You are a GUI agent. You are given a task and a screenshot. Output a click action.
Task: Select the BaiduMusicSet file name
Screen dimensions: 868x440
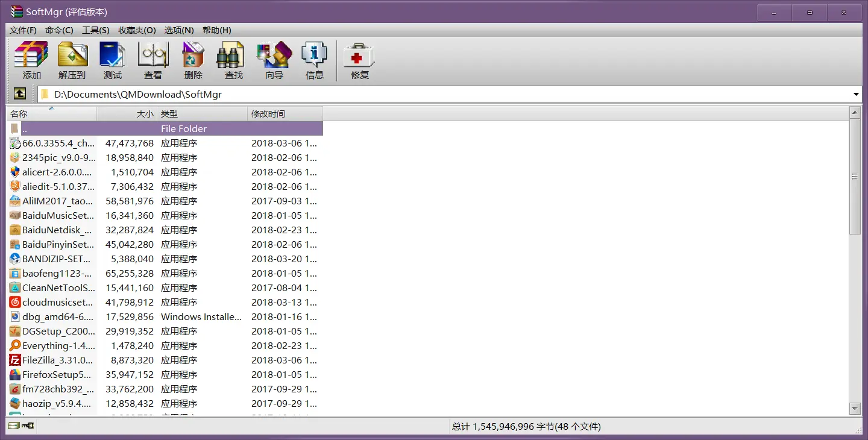(x=58, y=215)
